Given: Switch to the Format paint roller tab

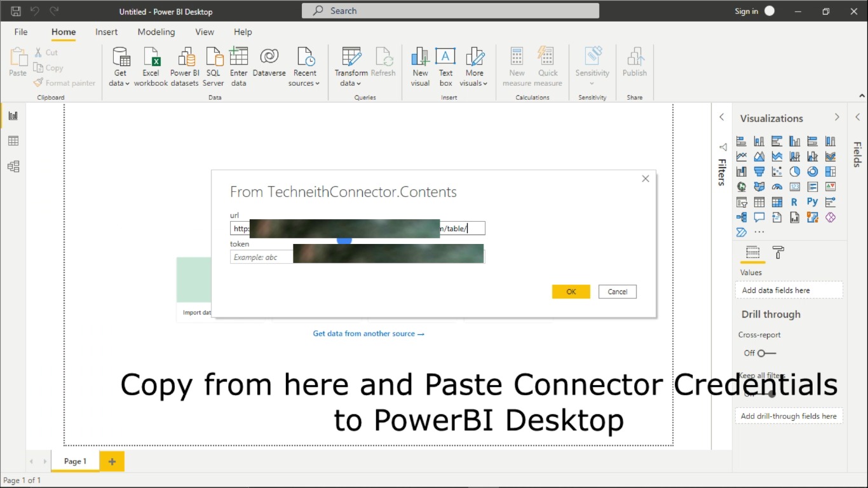Looking at the screenshot, I should [778, 253].
